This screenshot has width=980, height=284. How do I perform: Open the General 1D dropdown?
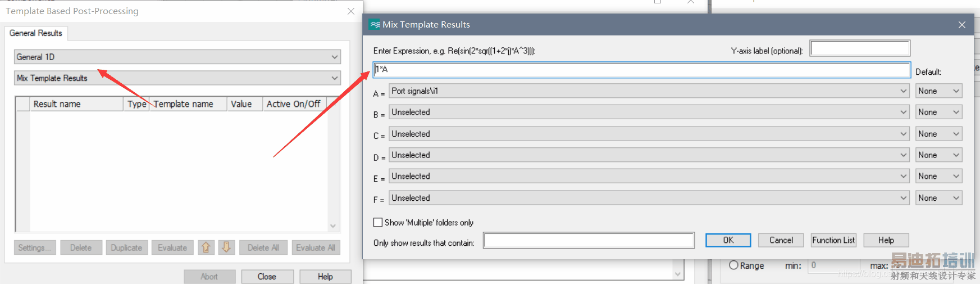pos(177,57)
